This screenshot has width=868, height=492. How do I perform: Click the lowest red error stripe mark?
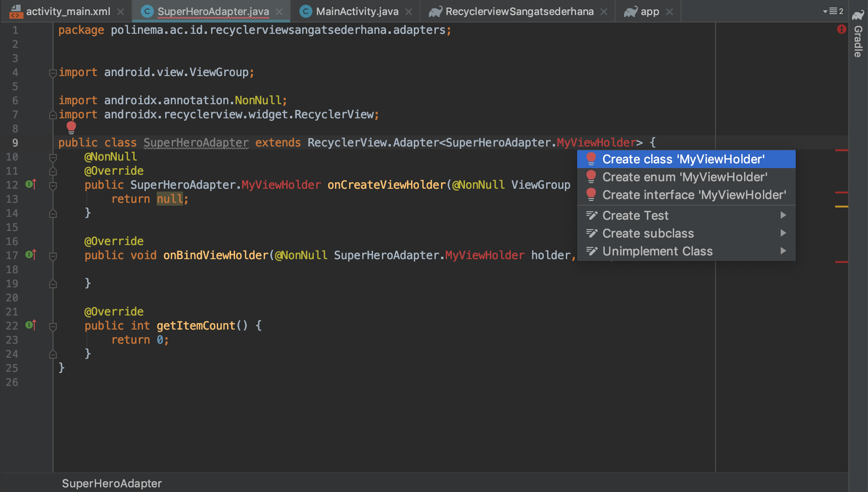[x=842, y=262]
